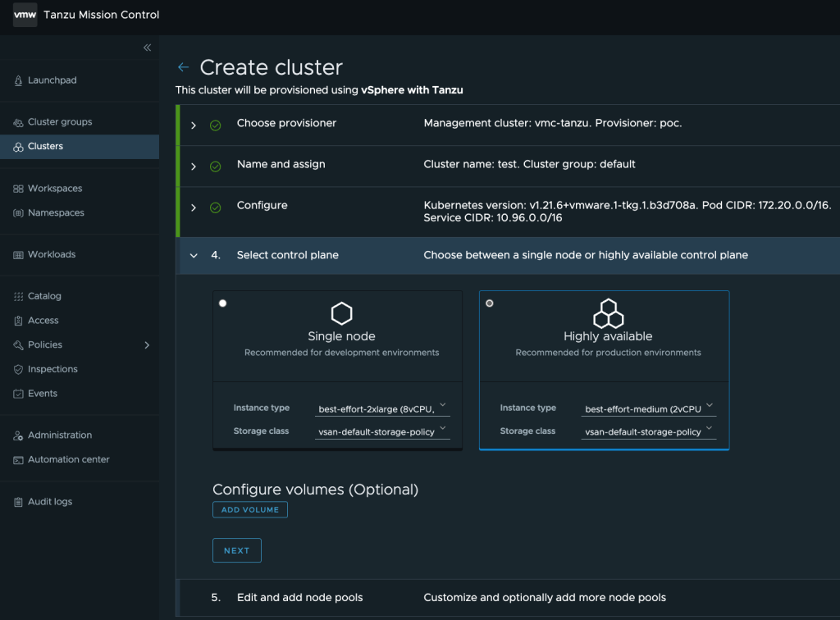
Task: Select the Highly available radio button
Action: [490, 303]
